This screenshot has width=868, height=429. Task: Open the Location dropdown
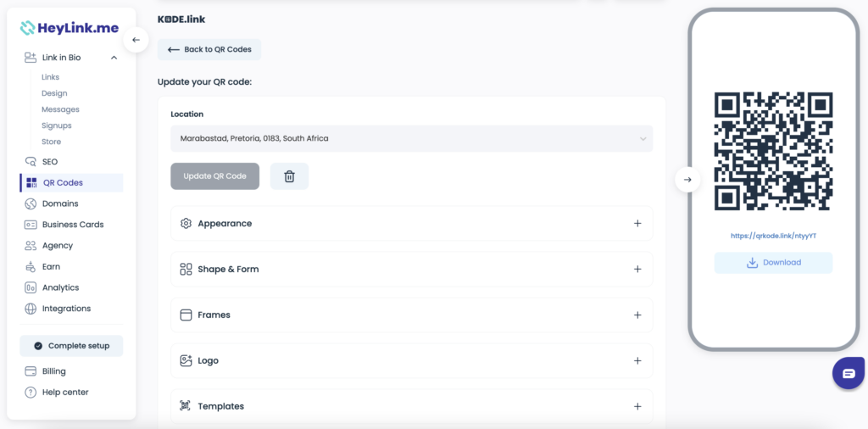pos(411,138)
